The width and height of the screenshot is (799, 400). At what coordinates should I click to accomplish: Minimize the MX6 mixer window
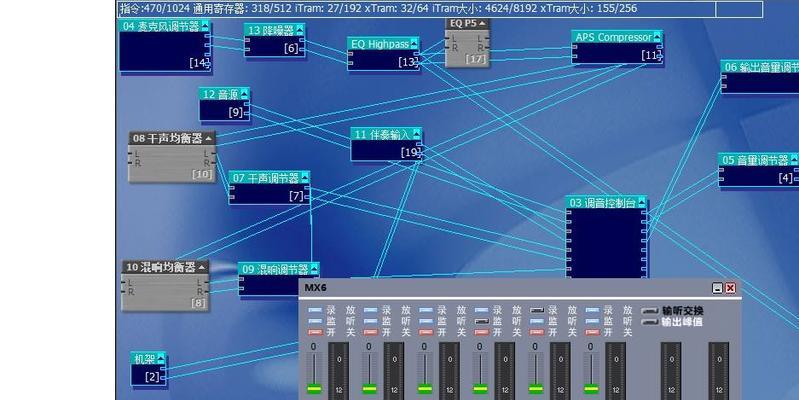point(717,288)
